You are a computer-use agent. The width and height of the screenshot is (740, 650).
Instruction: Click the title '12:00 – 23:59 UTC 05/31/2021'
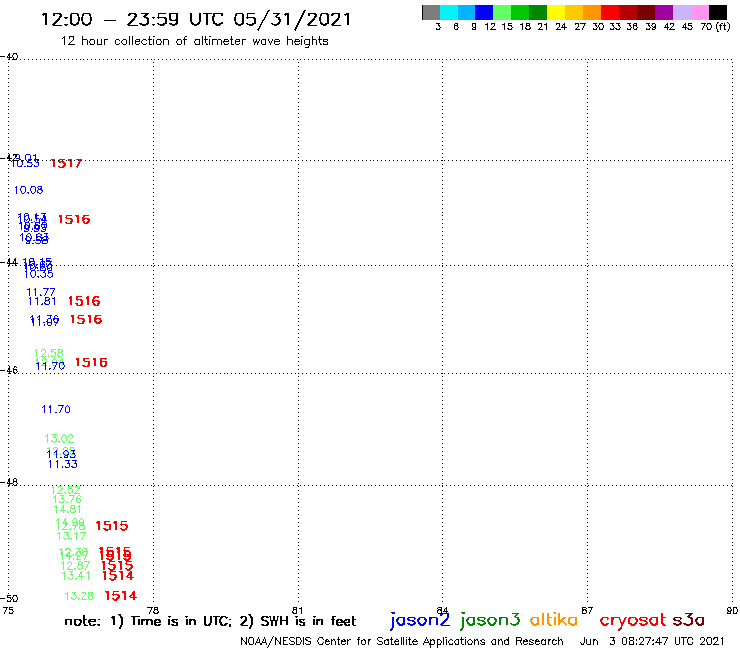[x=196, y=19]
